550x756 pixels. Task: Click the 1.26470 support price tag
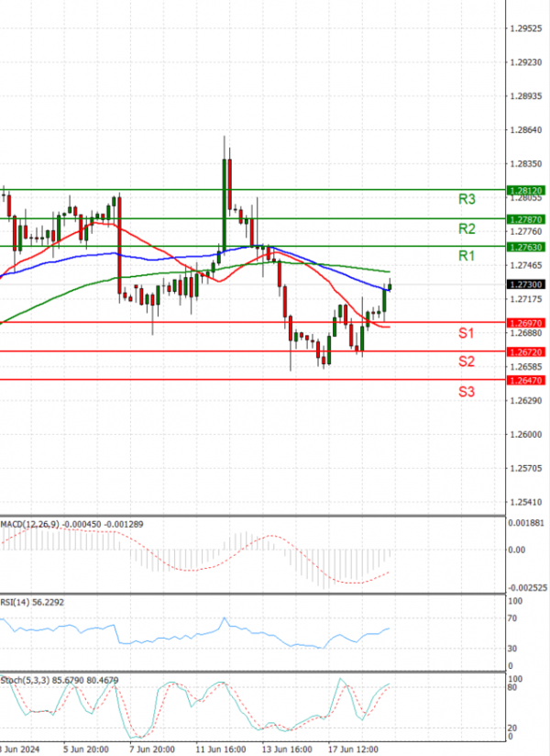click(526, 381)
